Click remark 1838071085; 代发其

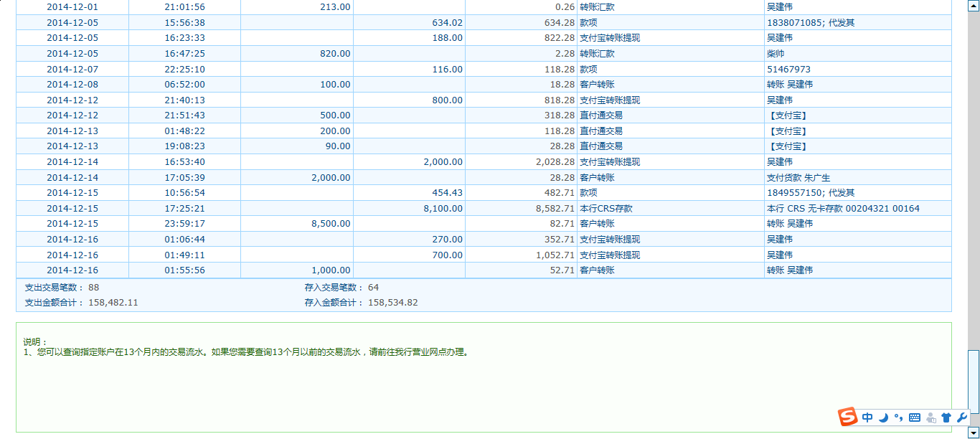[811, 22]
